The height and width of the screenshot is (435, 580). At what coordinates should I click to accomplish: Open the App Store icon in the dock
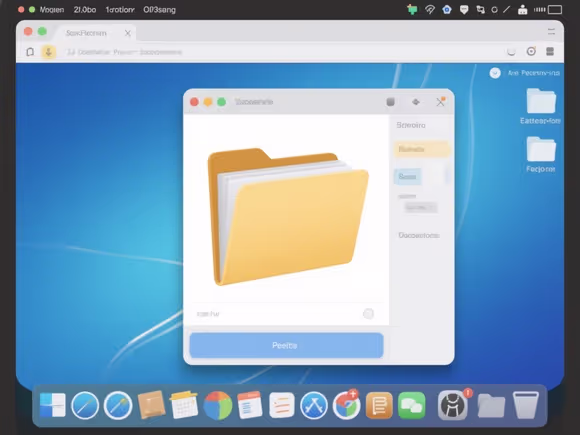tap(314, 405)
